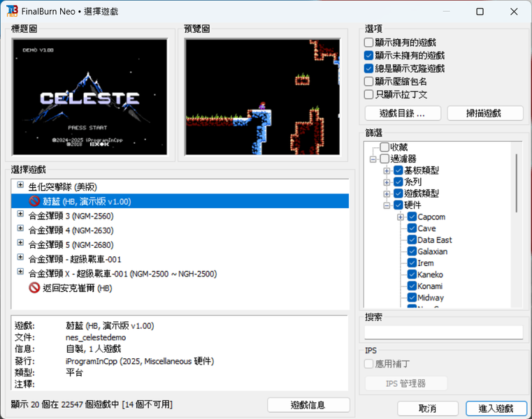Screen dimensions: 532x419
Task: Check the 收藏 filter checkbox
Action: point(384,147)
